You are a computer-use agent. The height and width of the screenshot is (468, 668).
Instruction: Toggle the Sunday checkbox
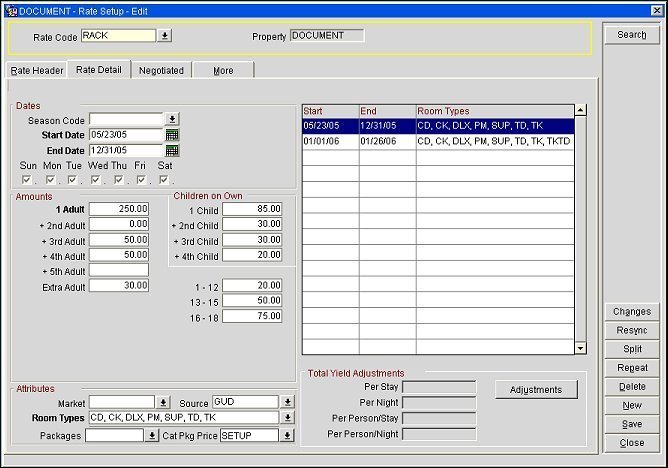27,180
